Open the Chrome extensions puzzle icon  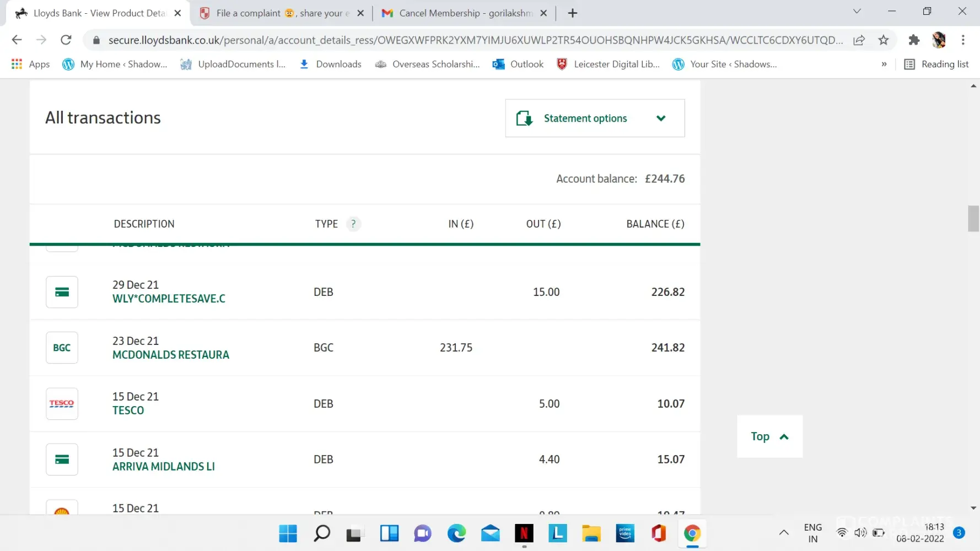[x=914, y=40]
